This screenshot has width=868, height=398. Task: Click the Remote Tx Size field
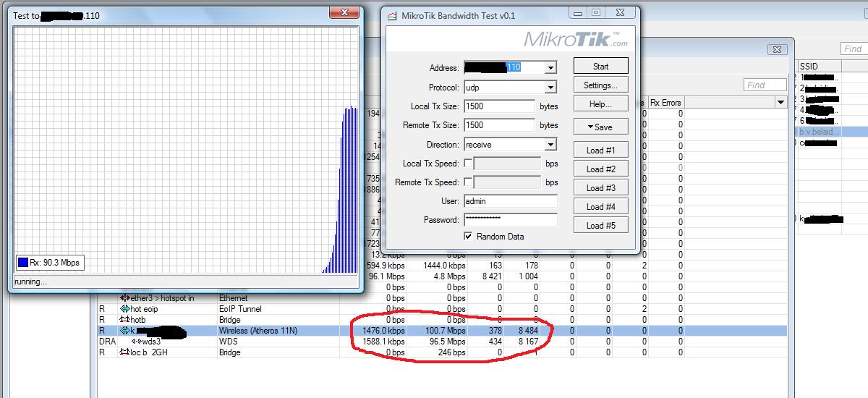(499, 125)
